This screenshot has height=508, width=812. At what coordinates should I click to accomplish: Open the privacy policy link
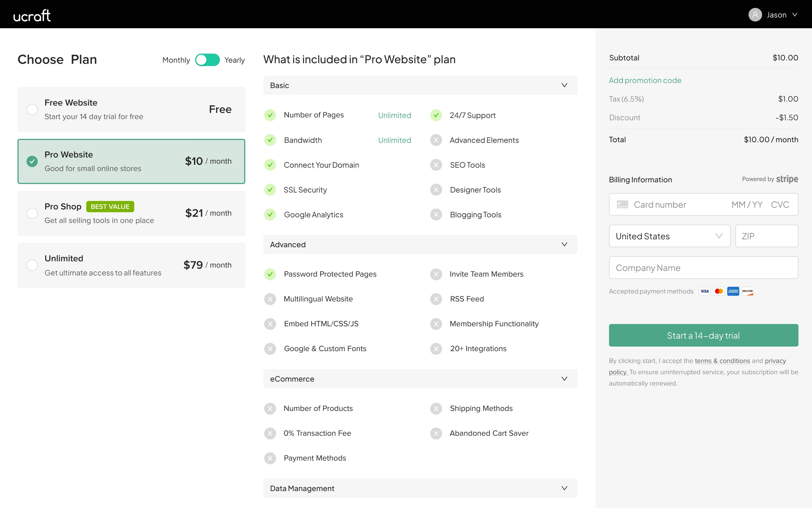pyautogui.click(x=775, y=361)
